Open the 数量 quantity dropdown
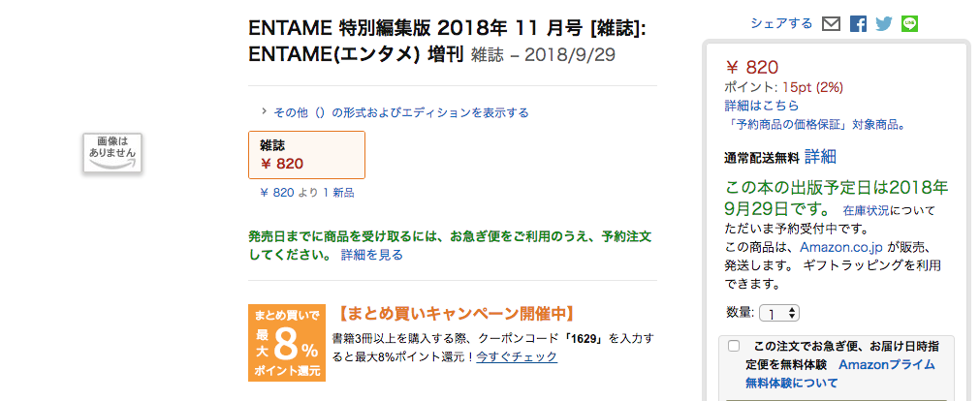The image size is (980, 401). 778,313
